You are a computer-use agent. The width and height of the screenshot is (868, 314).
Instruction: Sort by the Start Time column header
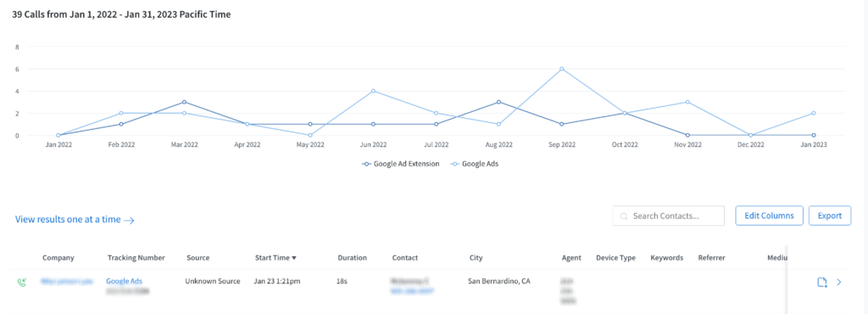(275, 257)
